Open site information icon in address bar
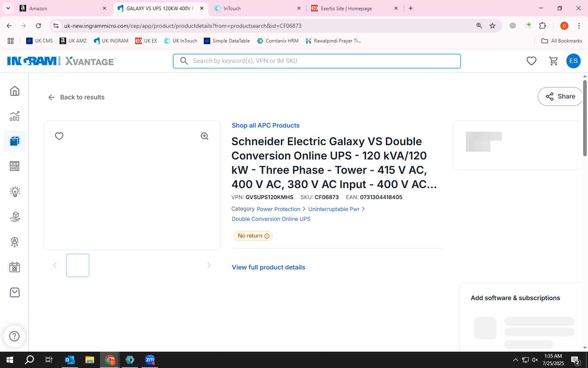This screenshot has height=368, width=588. 56,26
